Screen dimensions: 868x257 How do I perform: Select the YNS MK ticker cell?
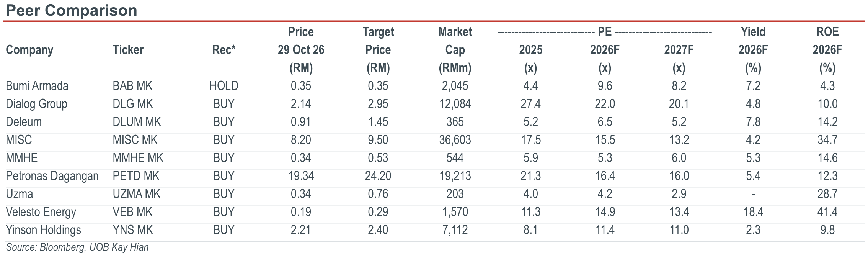tap(132, 230)
